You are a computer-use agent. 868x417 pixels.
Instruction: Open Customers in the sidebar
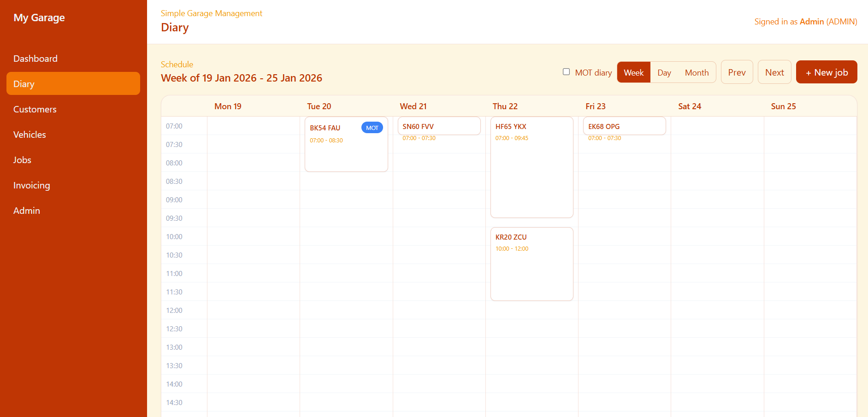(x=35, y=109)
